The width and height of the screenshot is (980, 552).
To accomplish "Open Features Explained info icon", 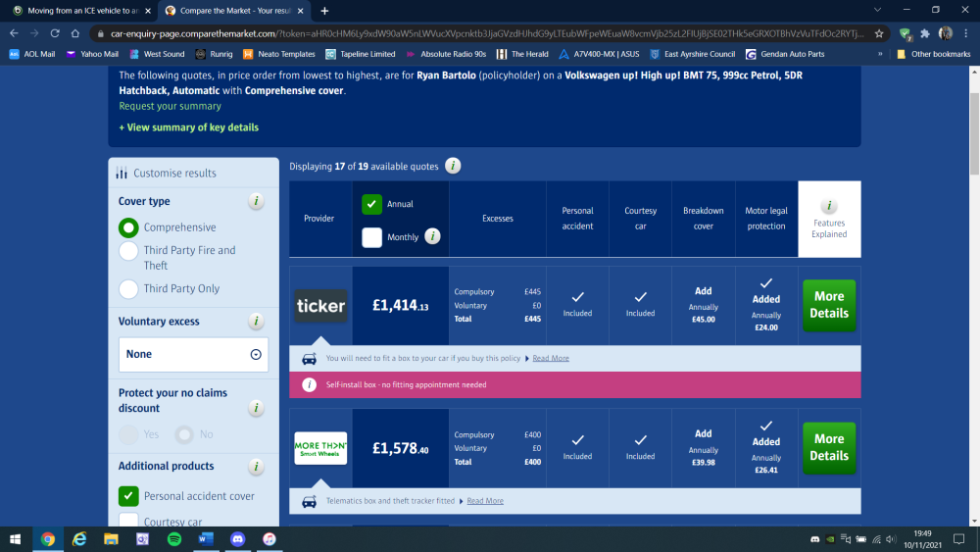I will (x=829, y=206).
